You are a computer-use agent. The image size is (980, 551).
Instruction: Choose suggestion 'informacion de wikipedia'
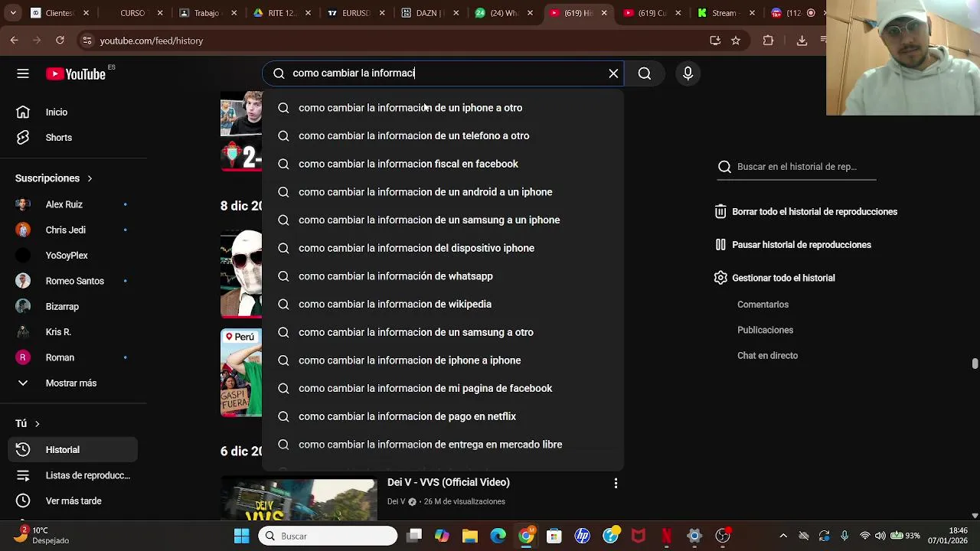tap(443, 305)
